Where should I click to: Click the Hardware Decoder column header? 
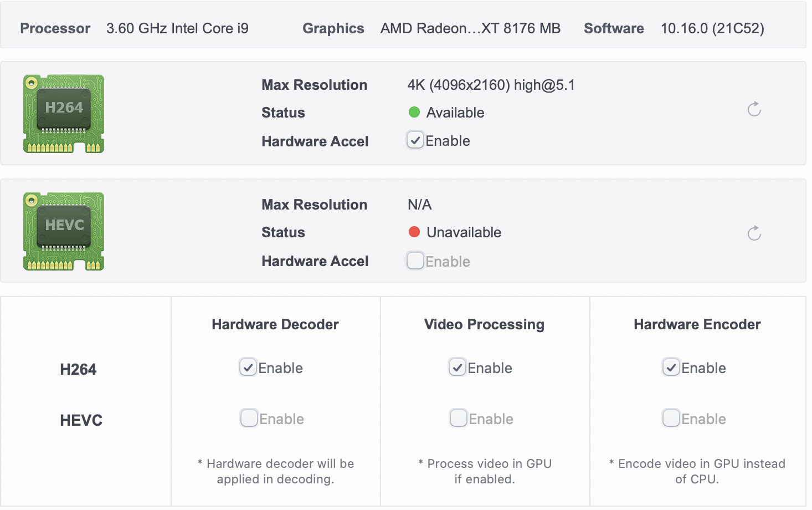point(275,324)
